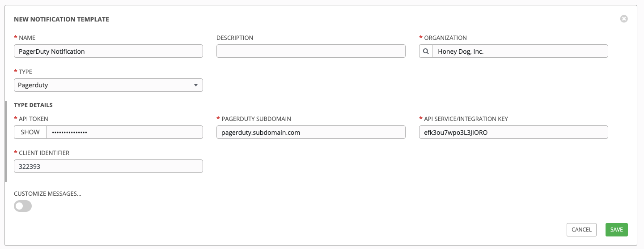Open the Type dropdown showing Pagerduty
Screen dimensions: 644x249
pos(108,85)
